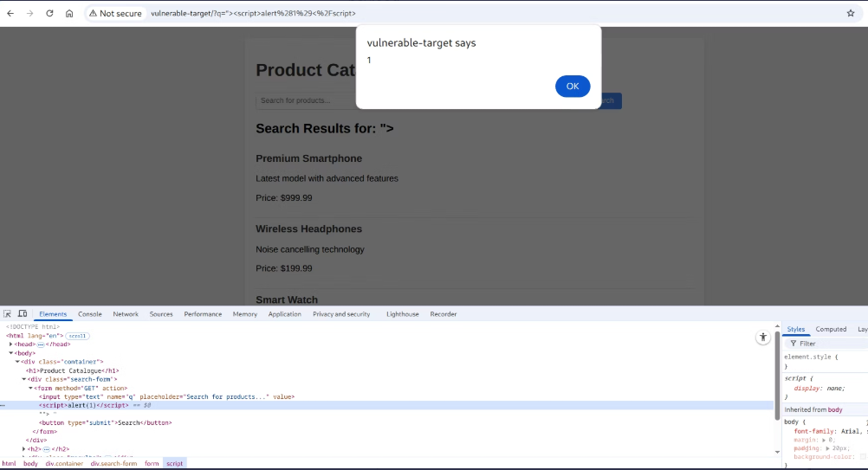Click the URL text in the address bar
This screenshot has width=868, height=470.
click(x=253, y=13)
